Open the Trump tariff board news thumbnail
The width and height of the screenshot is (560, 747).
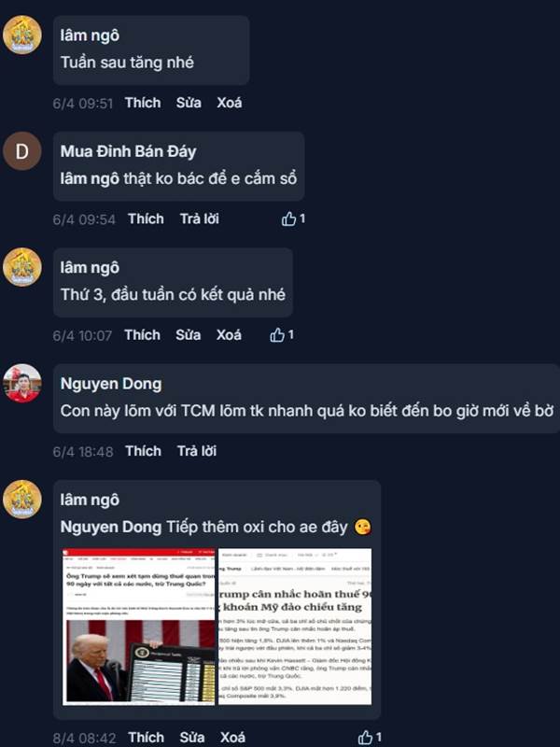click(139, 627)
